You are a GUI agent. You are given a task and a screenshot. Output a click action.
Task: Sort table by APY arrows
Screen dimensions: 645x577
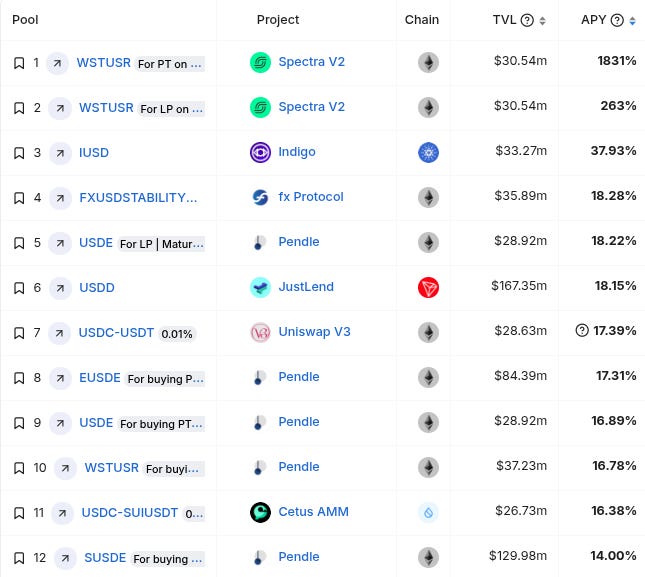(633, 21)
